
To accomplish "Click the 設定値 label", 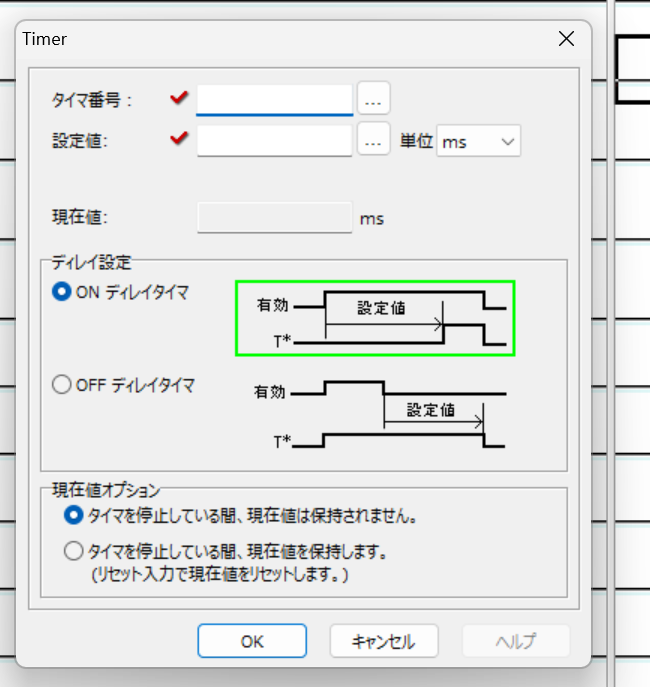I will pyautogui.click(x=80, y=141).
